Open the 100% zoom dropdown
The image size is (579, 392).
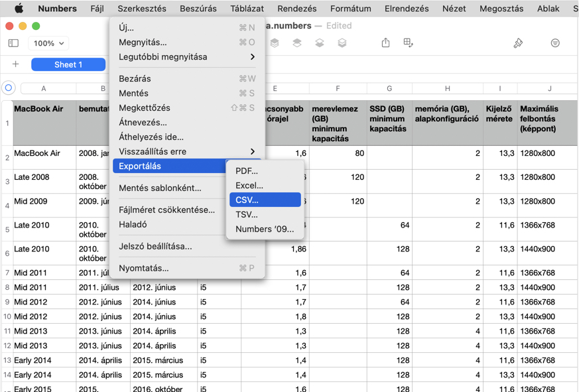coord(48,43)
